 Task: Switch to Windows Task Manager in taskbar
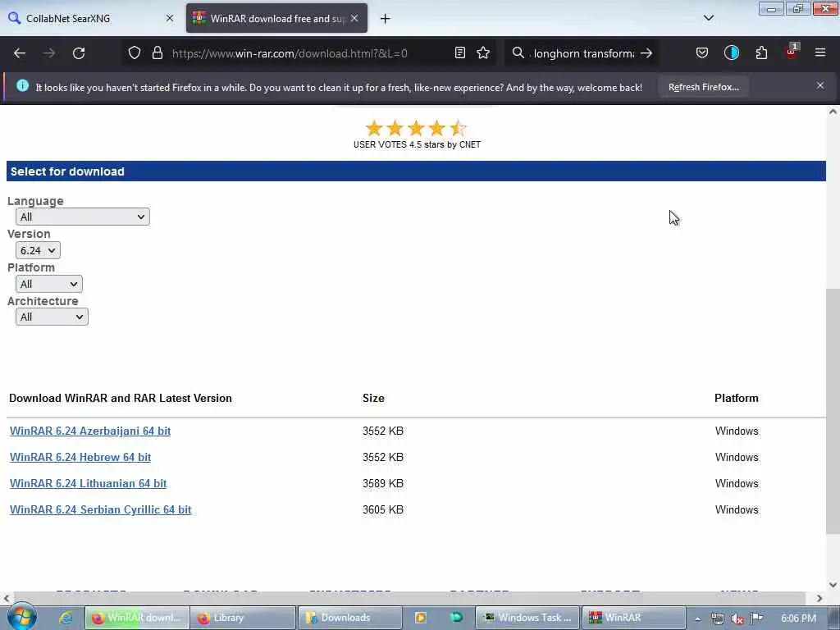tap(527, 618)
